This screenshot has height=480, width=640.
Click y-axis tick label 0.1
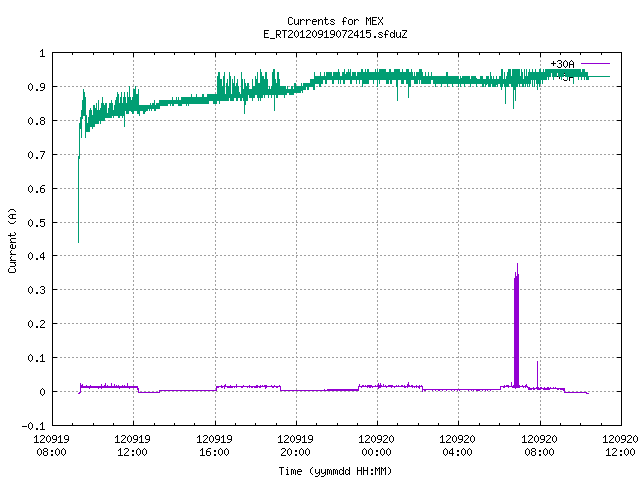pyautogui.click(x=36, y=358)
